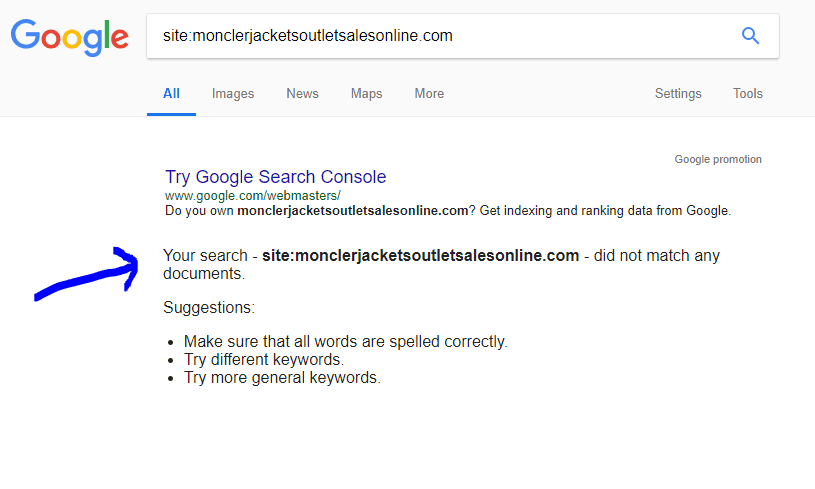Screen dimensions: 815x489
Task: Click the bold domain in the promotion description
Action: [x=353, y=211]
